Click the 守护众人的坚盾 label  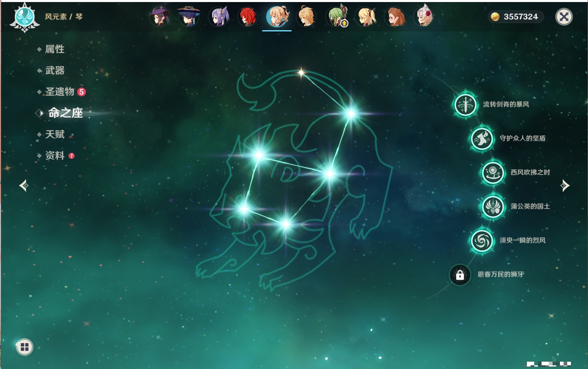tap(523, 138)
